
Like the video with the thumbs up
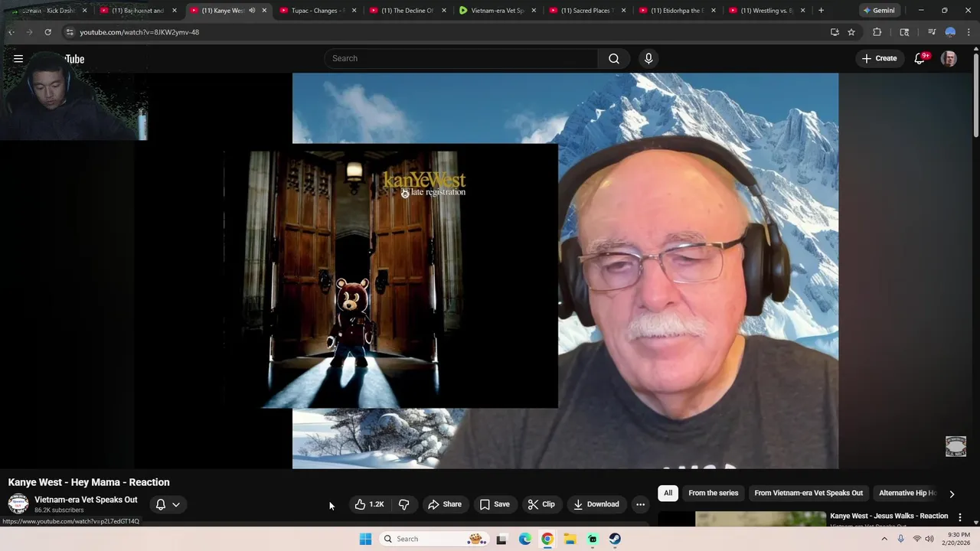tap(369, 504)
